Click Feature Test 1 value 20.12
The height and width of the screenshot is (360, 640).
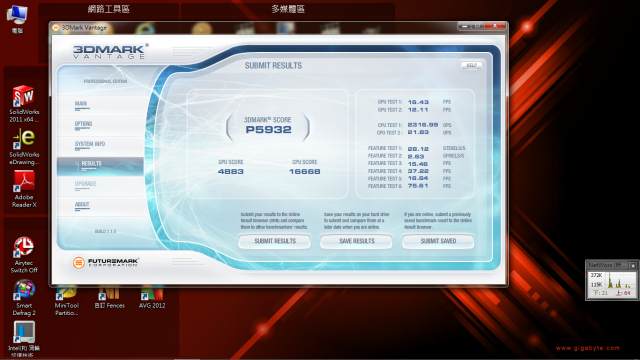point(418,149)
